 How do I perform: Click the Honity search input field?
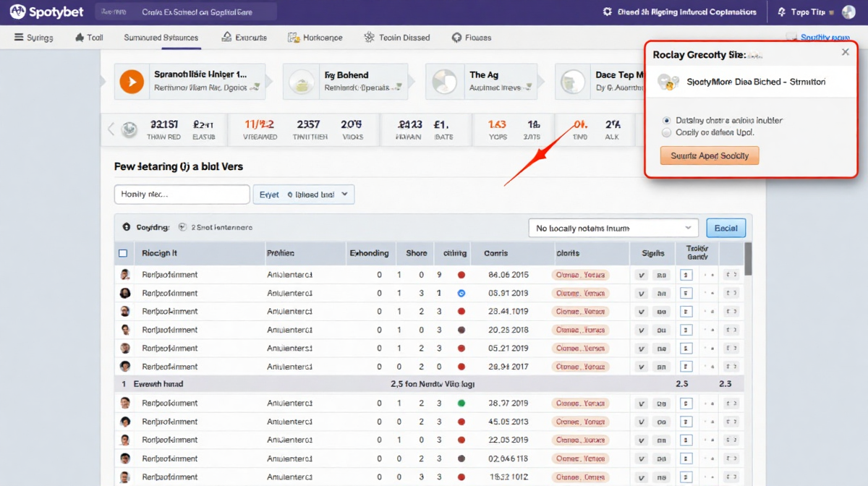tap(182, 195)
